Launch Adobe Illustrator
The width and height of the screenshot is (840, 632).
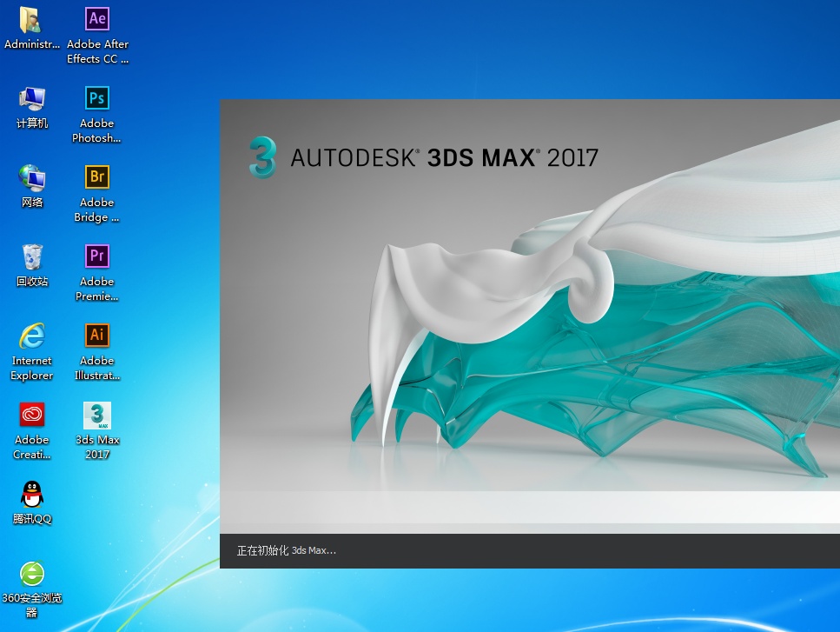point(96,336)
